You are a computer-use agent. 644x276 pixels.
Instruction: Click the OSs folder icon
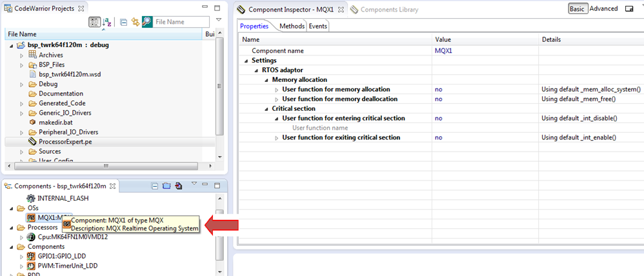point(21,208)
